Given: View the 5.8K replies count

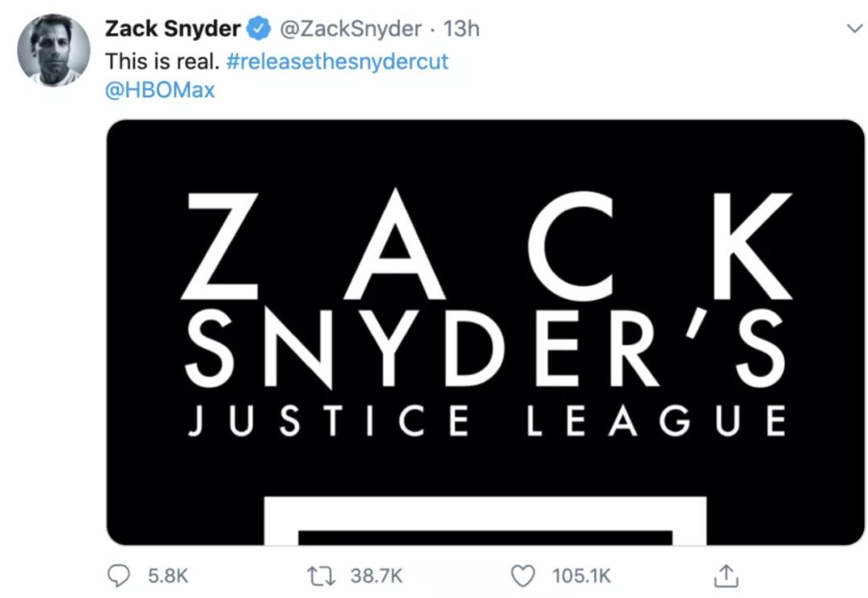Looking at the screenshot, I should 168,575.
